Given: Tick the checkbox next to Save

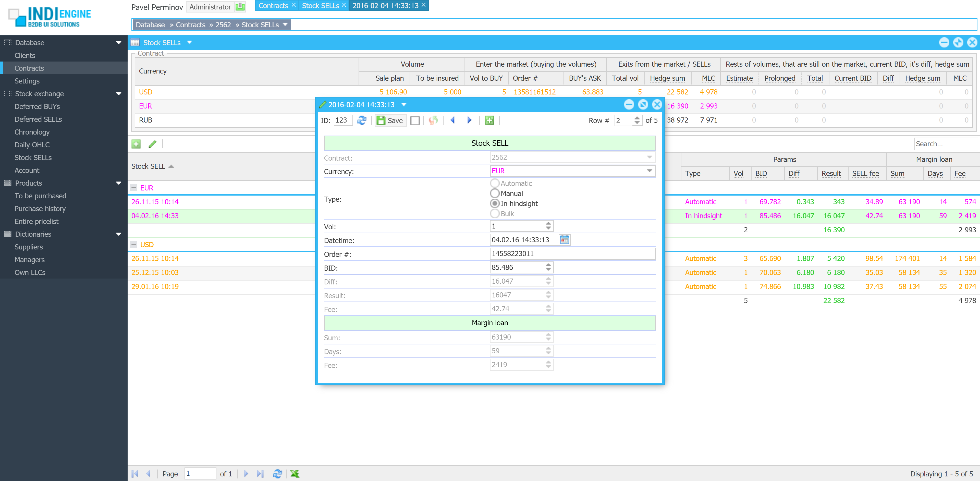Looking at the screenshot, I should 415,121.
